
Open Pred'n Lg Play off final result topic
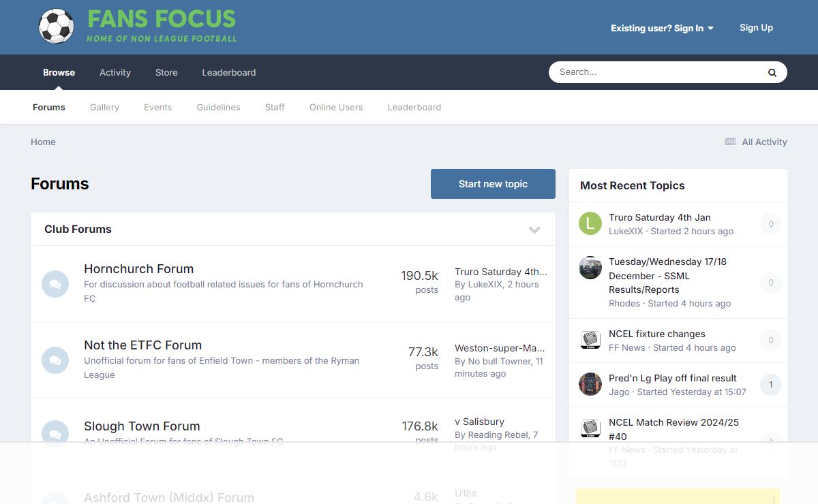(x=673, y=378)
